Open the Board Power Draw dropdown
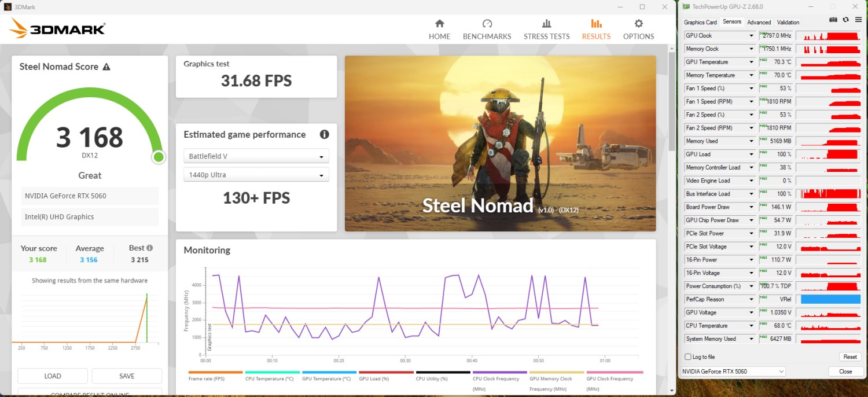The image size is (868, 397). [x=751, y=207]
